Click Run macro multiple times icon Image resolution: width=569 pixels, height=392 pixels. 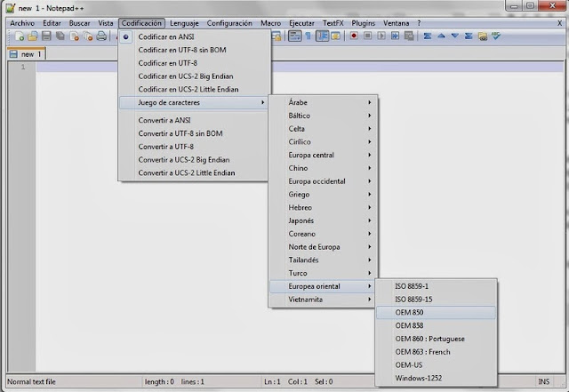coord(395,36)
